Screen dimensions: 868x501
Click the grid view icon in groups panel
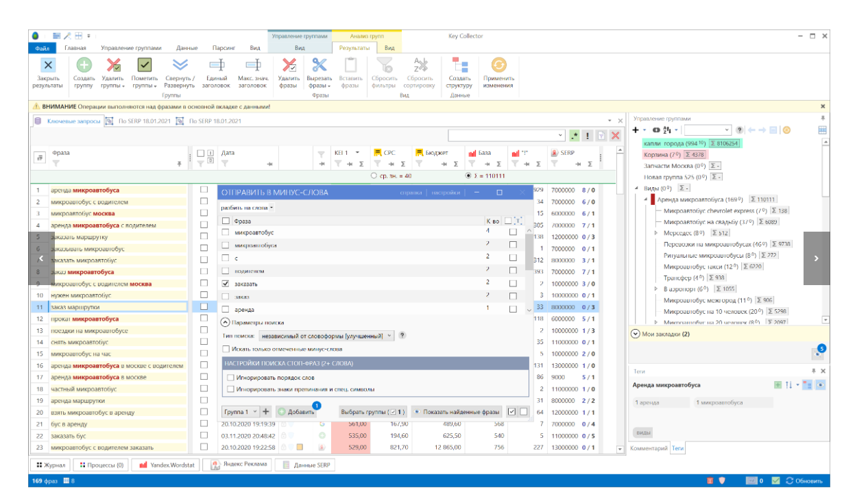[823, 130]
